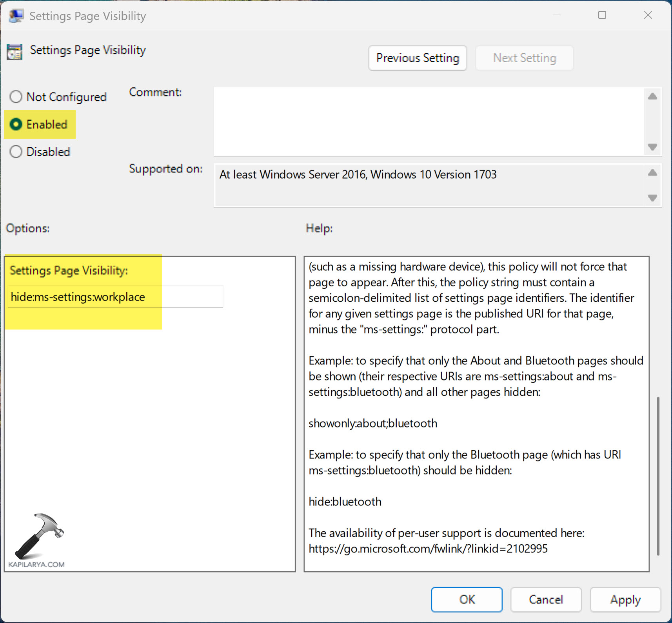Select the Not Configured radio button
Viewport: 672px width, 623px height.
click(16, 97)
